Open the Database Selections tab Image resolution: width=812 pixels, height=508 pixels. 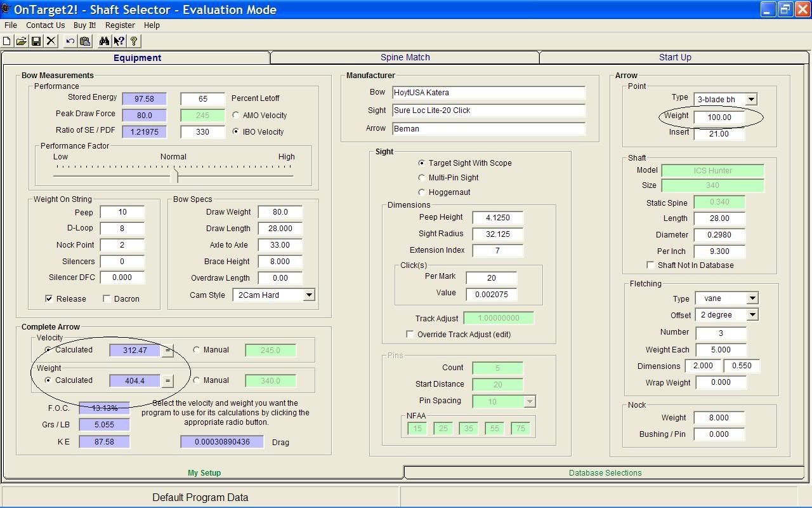605,473
